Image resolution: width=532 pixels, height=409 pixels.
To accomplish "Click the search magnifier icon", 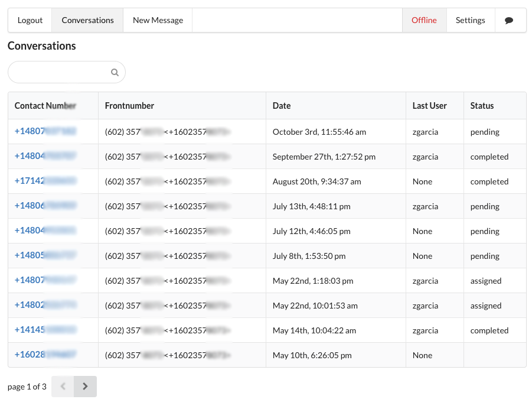I will click(x=115, y=72).
